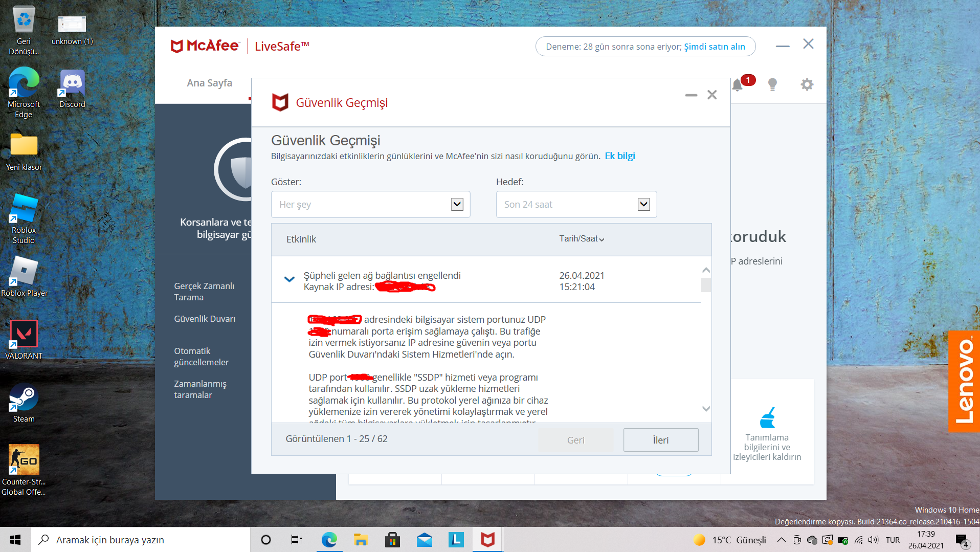This screenshot has width=980, height=552.
Task: Open the Windows Start menu
Action: point(15,540)
